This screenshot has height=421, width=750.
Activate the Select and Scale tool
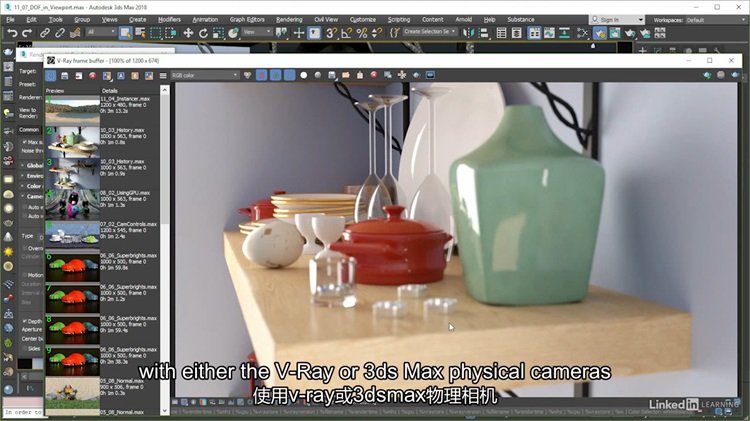pyautogui.click(x=218, y=33)
